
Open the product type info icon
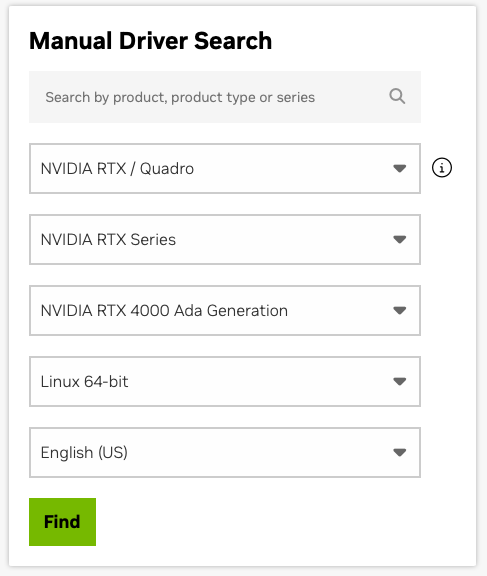pyautogui.click(x=441, y=168)
